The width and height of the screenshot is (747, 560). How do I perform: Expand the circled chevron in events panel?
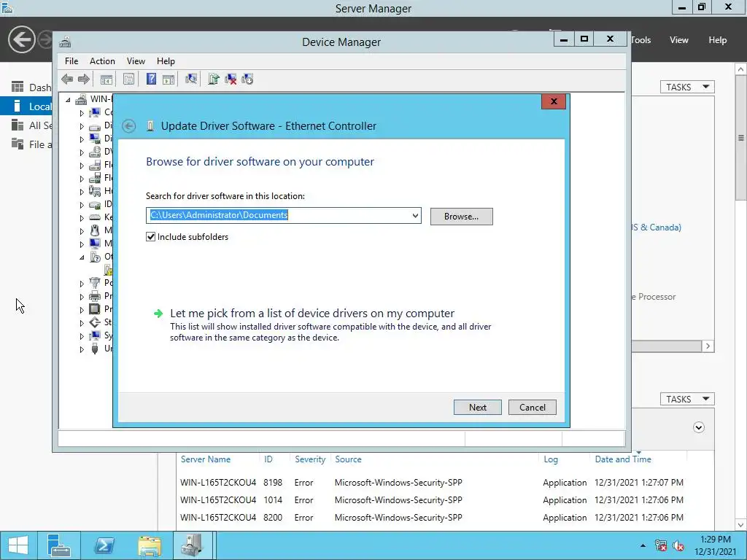tap(698, 427)
